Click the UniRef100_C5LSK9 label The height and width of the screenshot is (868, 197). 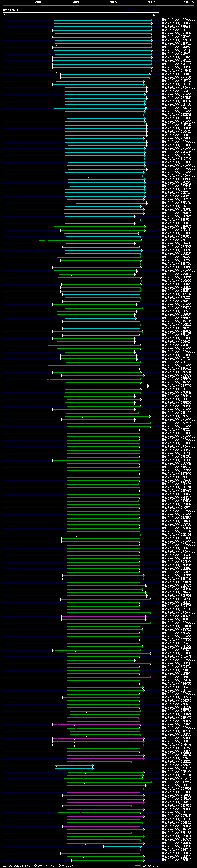coord(177,417)
